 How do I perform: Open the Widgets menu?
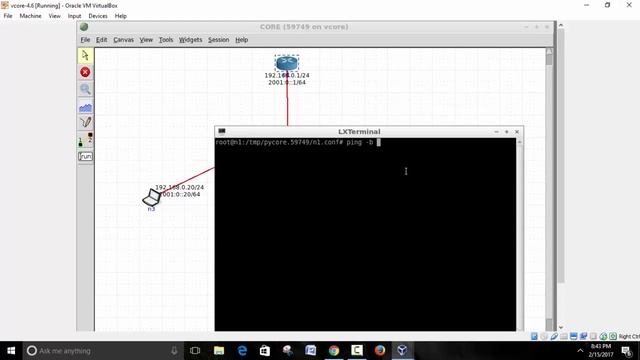[191, 40]
